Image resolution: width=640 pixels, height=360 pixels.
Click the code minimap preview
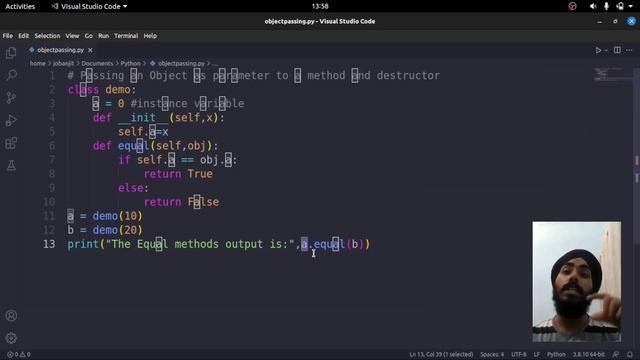(612, 74)
